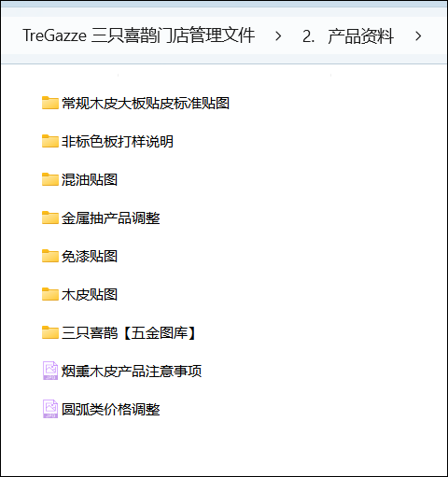
Task: Click folder icon for 常规木皮大板贴皮标准贴图
Action: point(50,103)
